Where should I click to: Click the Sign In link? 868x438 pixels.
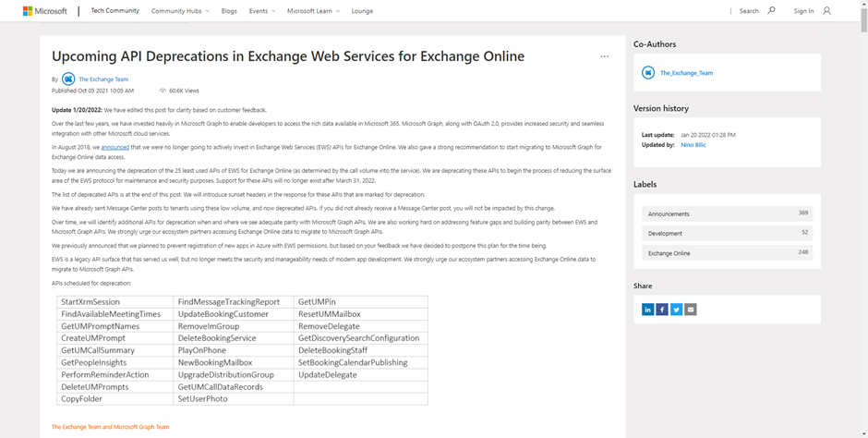point(803,10)
